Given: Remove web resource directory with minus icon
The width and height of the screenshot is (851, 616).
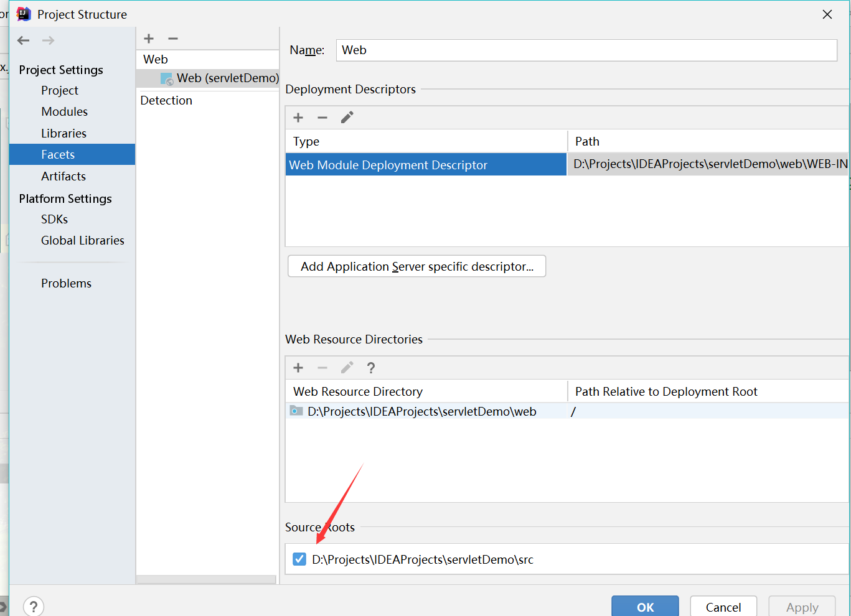Looking at the screenshot, I should pyautogui.click(x=322, y=368).
